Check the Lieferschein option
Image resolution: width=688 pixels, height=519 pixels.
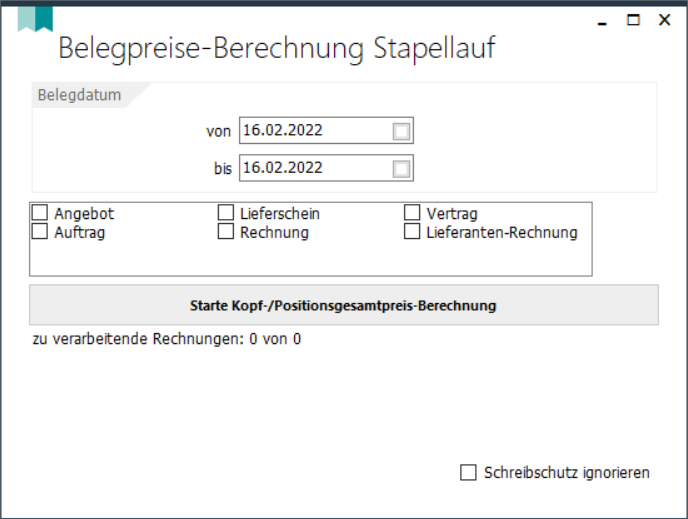click(226, 213)
